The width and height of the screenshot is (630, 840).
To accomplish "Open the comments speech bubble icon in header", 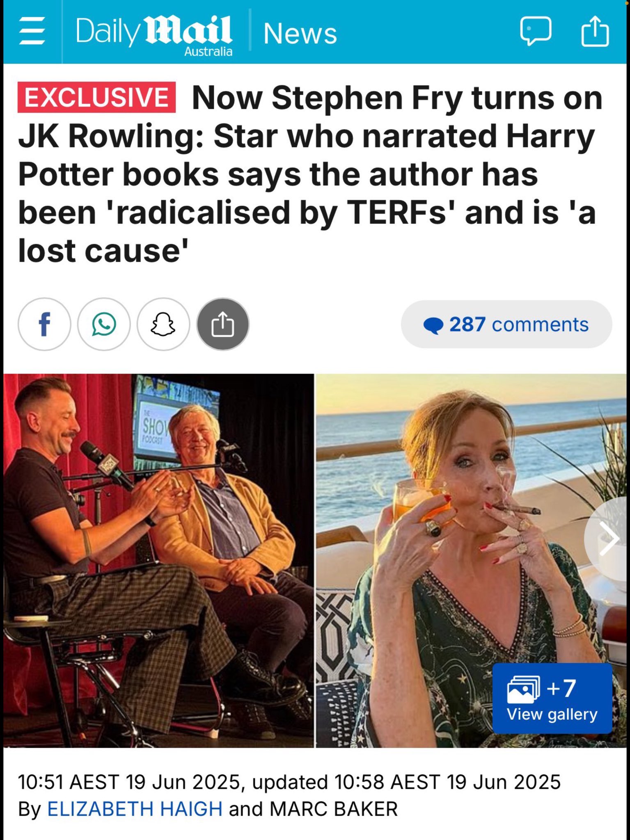I will 536,31.
